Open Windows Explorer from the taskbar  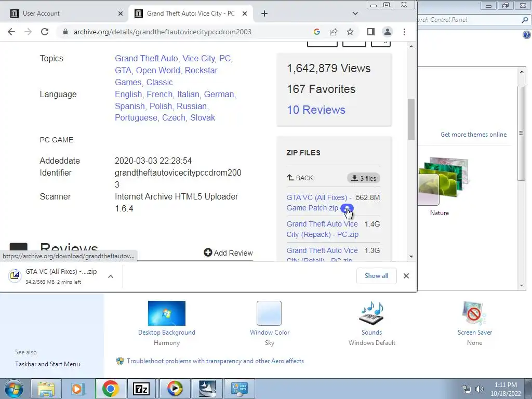click(46, 389)
